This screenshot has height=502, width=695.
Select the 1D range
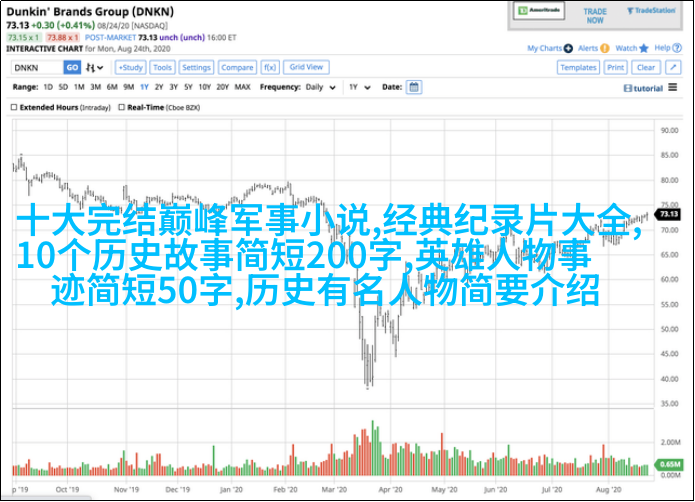coord(48,87)
